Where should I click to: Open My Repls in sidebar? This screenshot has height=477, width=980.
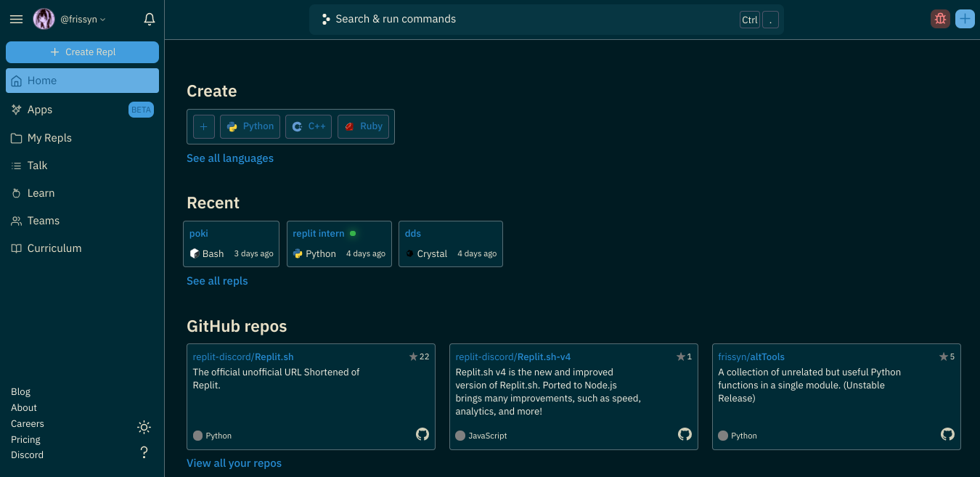coord(49,138)
